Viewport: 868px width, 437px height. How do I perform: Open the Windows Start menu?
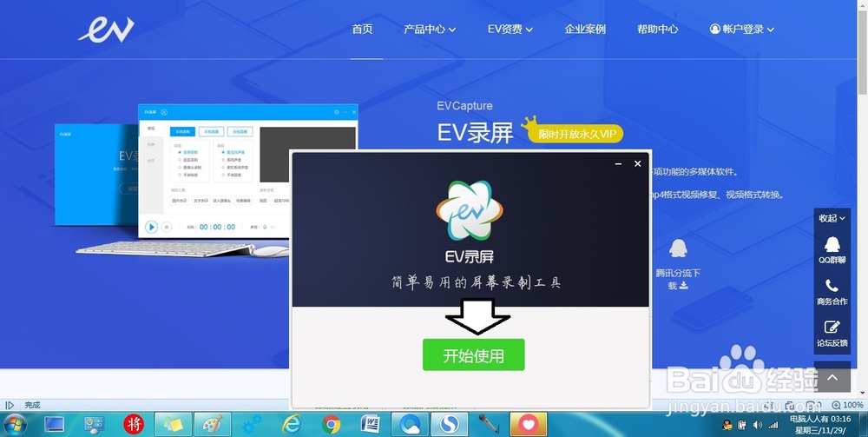tap(15, 425)
